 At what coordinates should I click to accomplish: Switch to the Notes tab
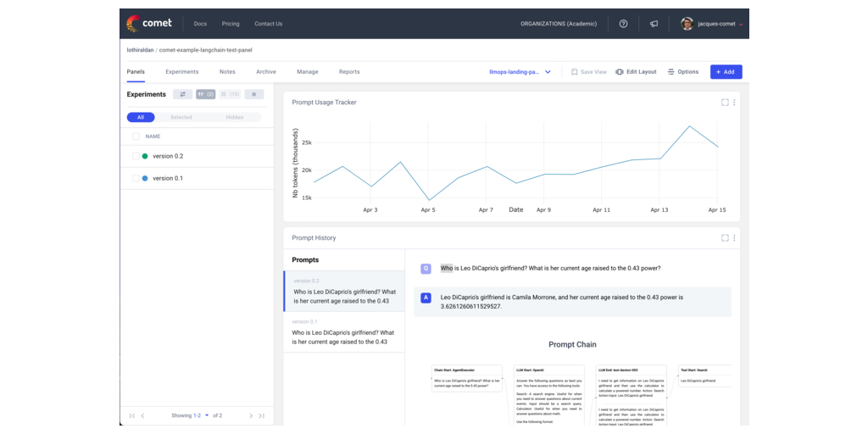(227, 72)
